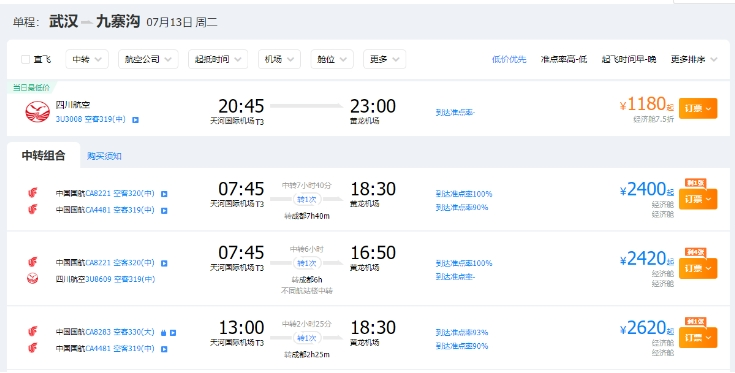Expand the 更多排序 sorting dropdown
Screen dimensions: 735x373
(694, 60)
